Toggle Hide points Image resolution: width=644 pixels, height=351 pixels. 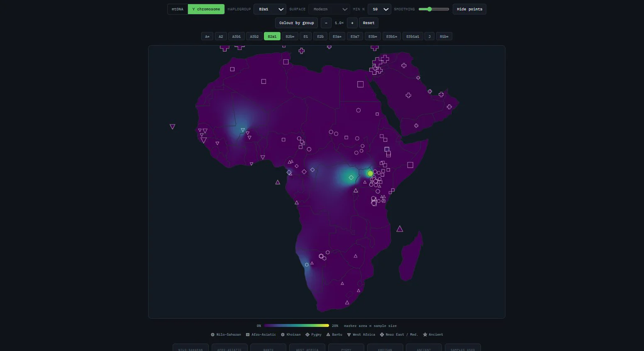469,9
